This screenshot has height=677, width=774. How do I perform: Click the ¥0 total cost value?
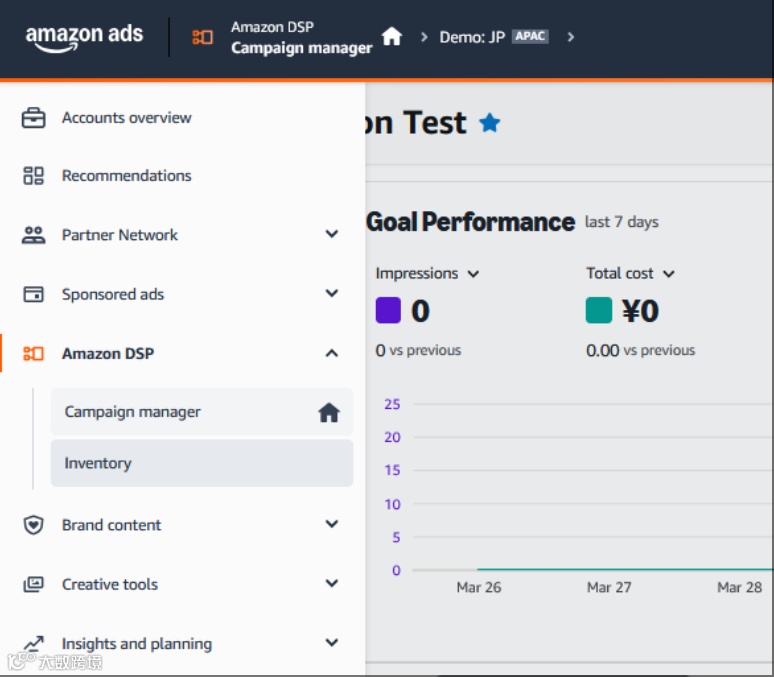640,311
